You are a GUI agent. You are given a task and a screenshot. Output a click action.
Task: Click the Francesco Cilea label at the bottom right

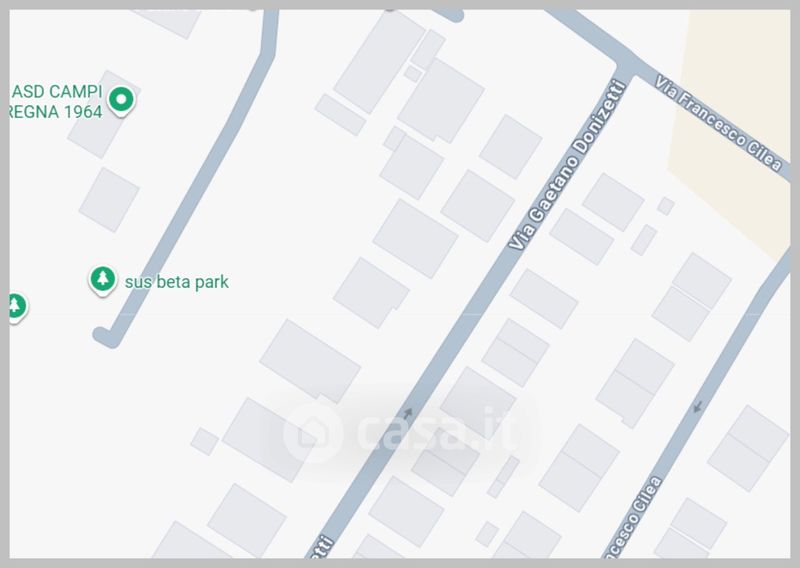pos(632,516)
